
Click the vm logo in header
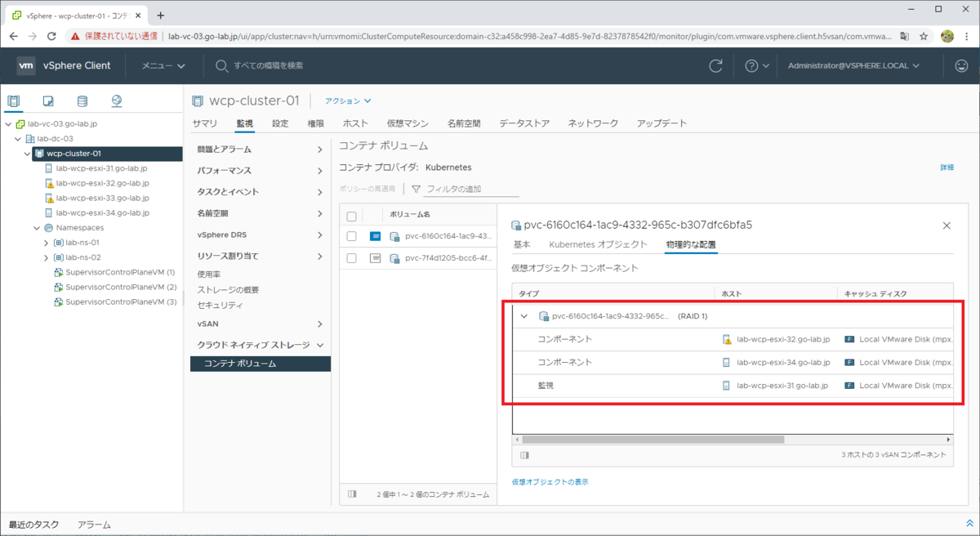point(26,65)
